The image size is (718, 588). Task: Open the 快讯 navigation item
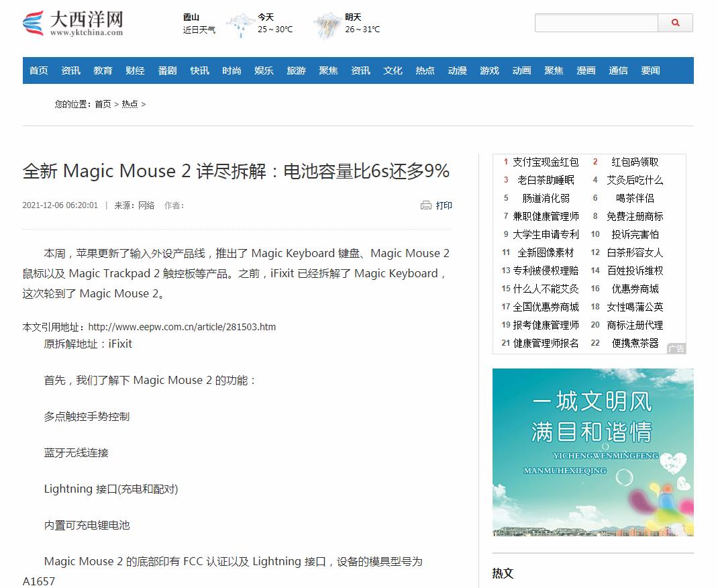pyautogui.click(x=200, y=70)
